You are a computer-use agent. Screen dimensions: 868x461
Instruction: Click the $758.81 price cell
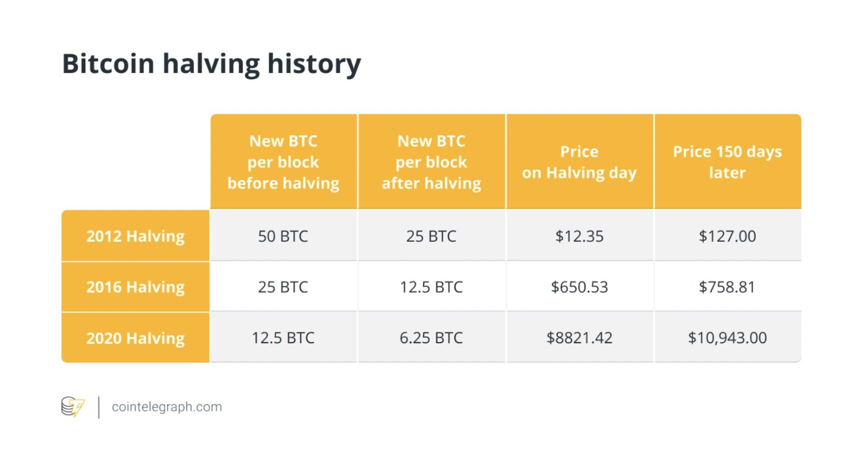[727, 287]
